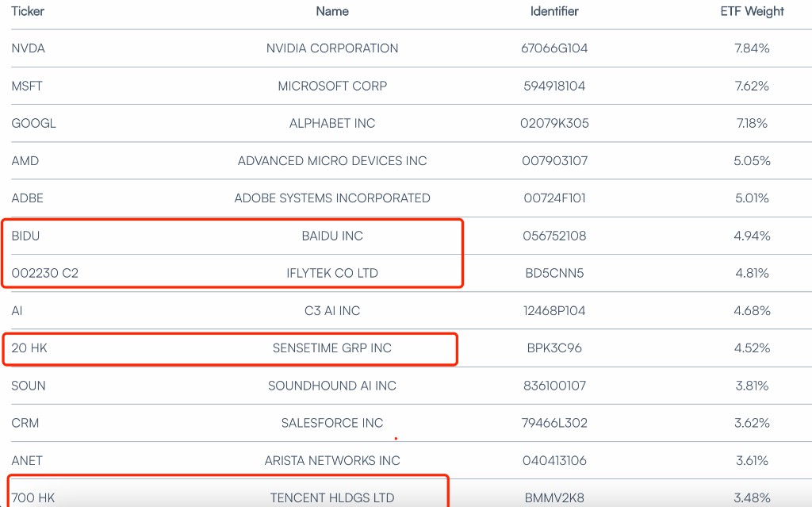812x507 pixels.
Task: Click SOUNDHOUND AI INC name
Action: 332,386
